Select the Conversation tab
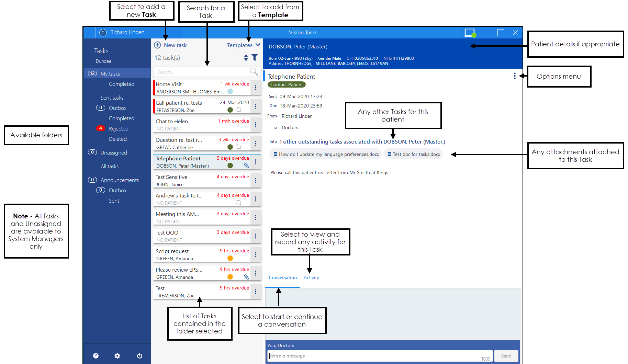The height and width of the screenshot is (364, 628). (282, 277)
